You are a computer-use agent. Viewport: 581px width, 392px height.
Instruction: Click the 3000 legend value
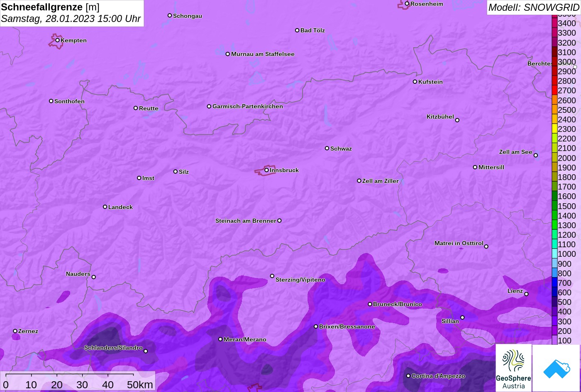coord(567,62)
